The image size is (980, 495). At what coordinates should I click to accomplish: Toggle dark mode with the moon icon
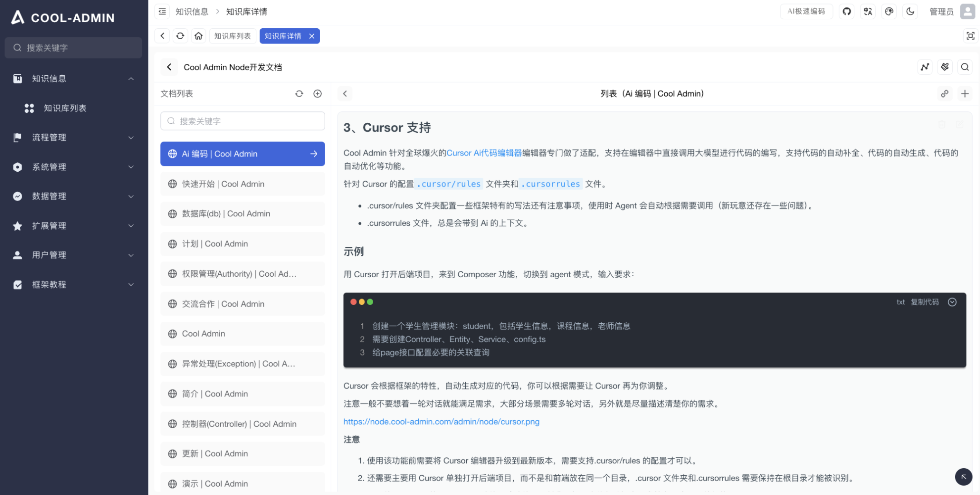pyautogui.click(x=910, y=11)
